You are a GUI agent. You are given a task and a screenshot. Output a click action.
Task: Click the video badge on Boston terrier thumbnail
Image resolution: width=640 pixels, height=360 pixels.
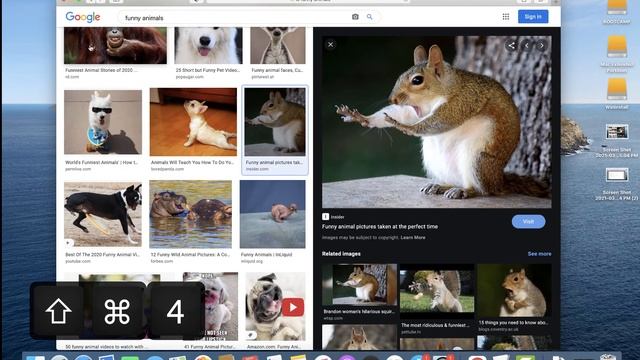(69, 243)
